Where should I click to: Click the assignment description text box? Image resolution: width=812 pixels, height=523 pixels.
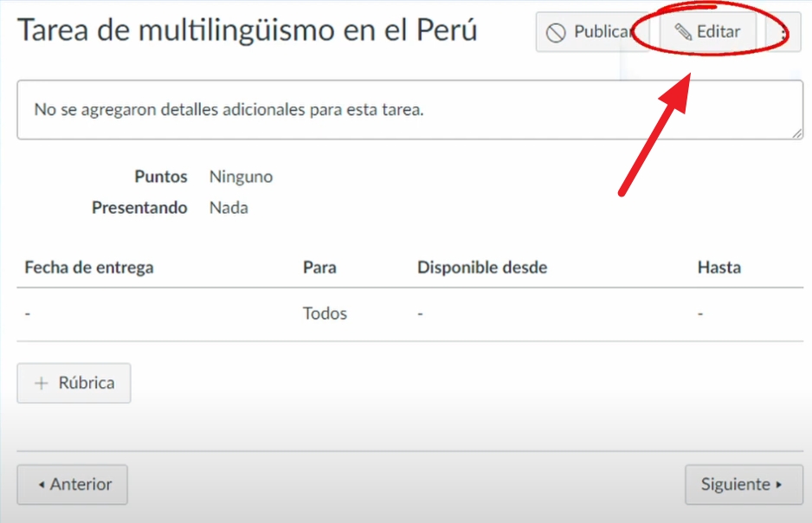(410, 110)
